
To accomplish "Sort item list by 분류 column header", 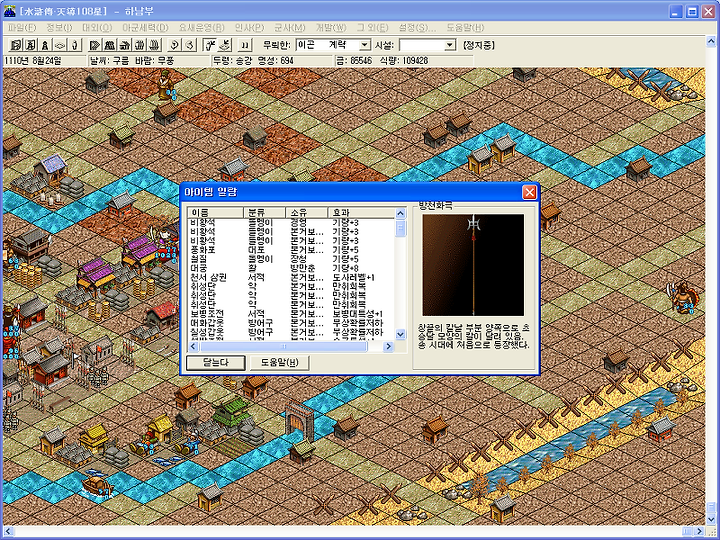I will point(264,213).
